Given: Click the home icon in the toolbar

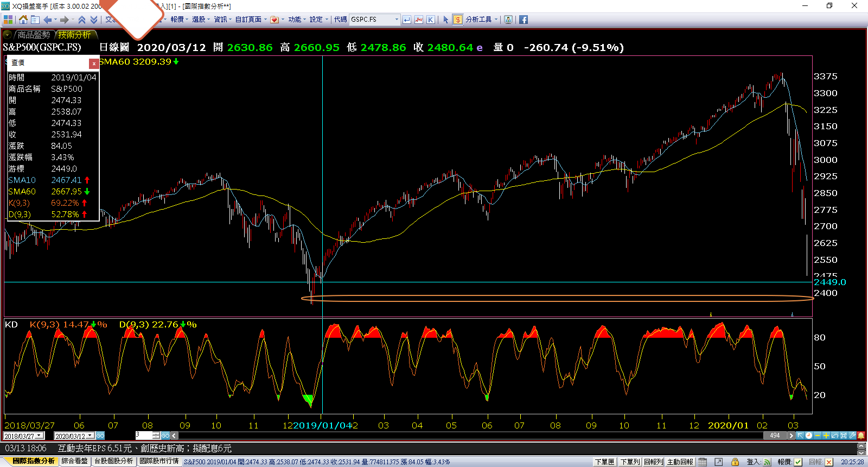Looking at the screenshot, I should coord(23,20).
